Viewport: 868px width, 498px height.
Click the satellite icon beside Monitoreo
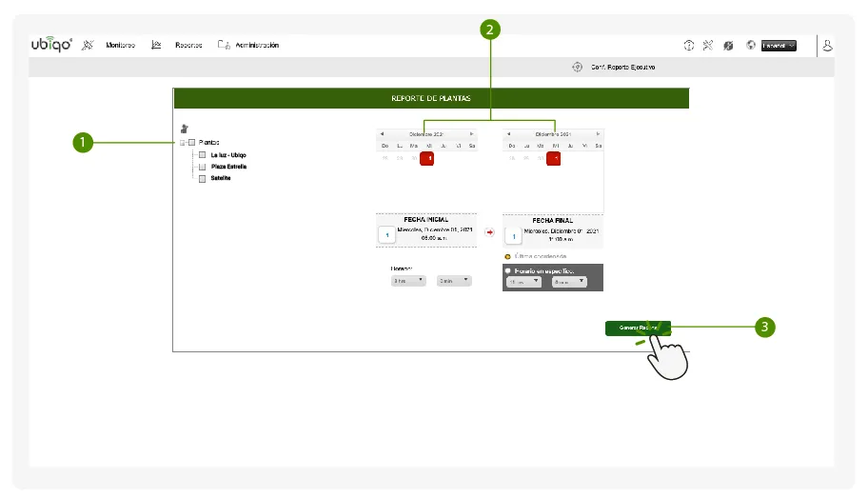88,45
